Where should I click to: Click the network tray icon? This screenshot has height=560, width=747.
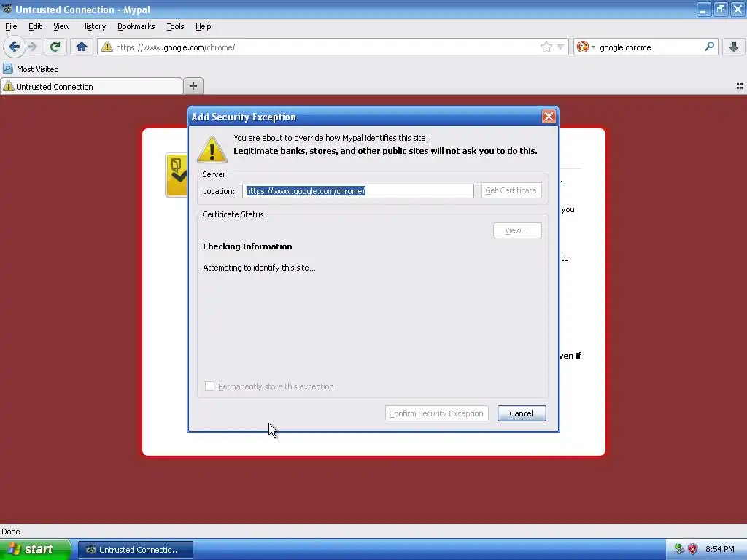tap(679, 549)
